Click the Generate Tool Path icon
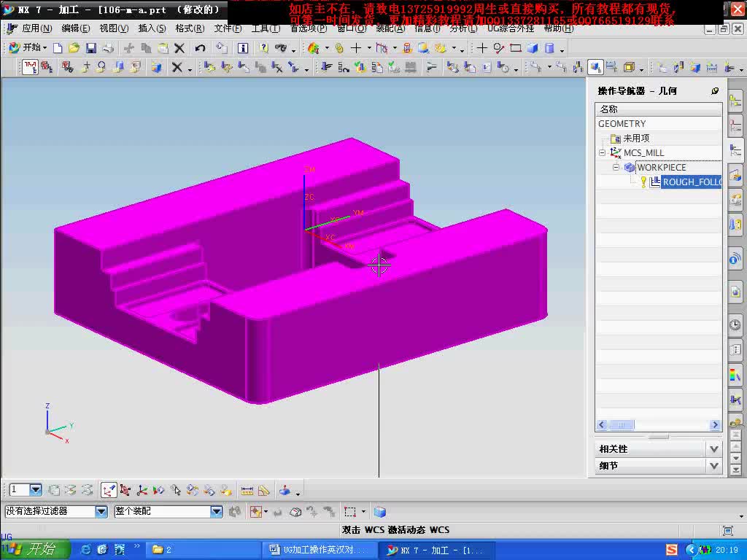747x560 pixels. click(326, 67)
